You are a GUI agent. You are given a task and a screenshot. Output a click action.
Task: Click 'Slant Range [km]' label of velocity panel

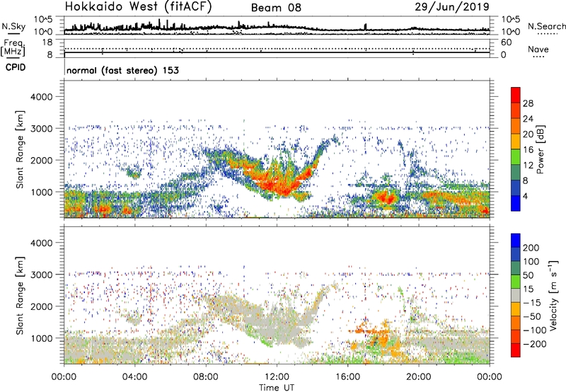point(20,296)
